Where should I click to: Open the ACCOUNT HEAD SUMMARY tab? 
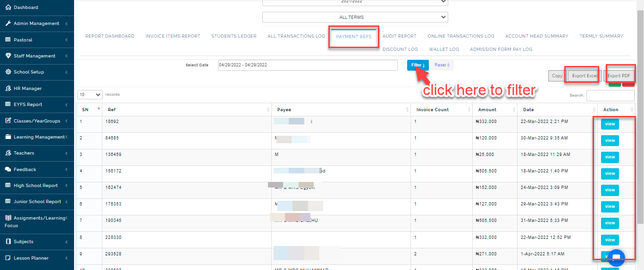[x=537, y=36]
